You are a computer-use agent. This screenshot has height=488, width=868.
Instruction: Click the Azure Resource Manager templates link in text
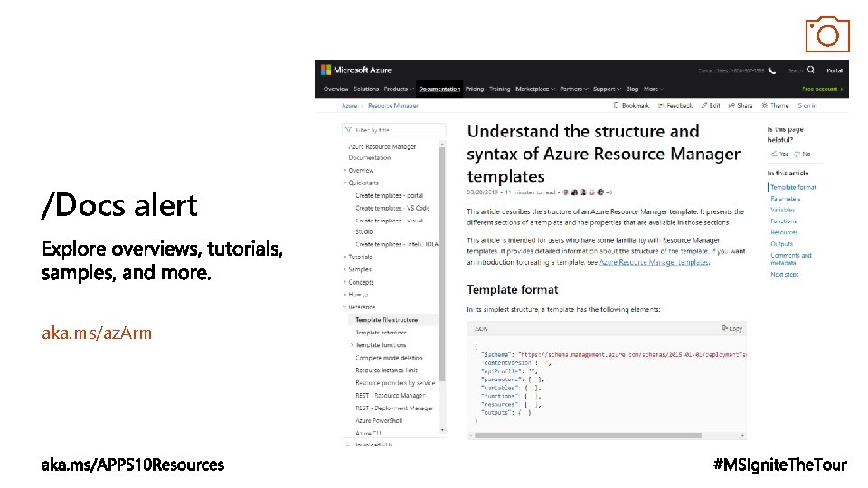654,262
